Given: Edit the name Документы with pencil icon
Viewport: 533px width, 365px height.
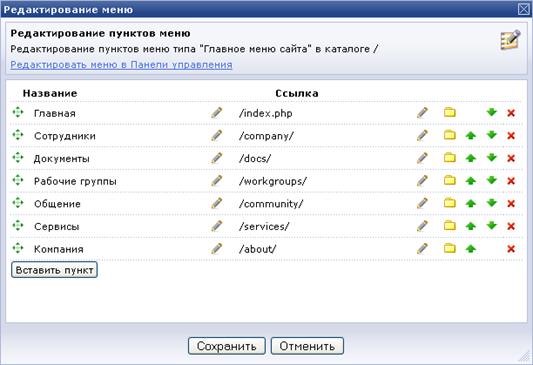Looking at the screenshot, I should (217, 158).
